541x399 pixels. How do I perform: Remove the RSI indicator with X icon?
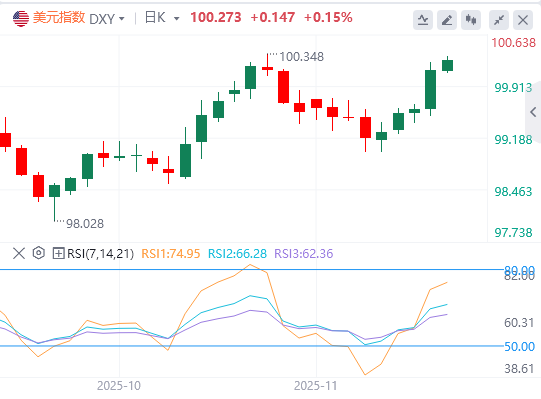19,253
